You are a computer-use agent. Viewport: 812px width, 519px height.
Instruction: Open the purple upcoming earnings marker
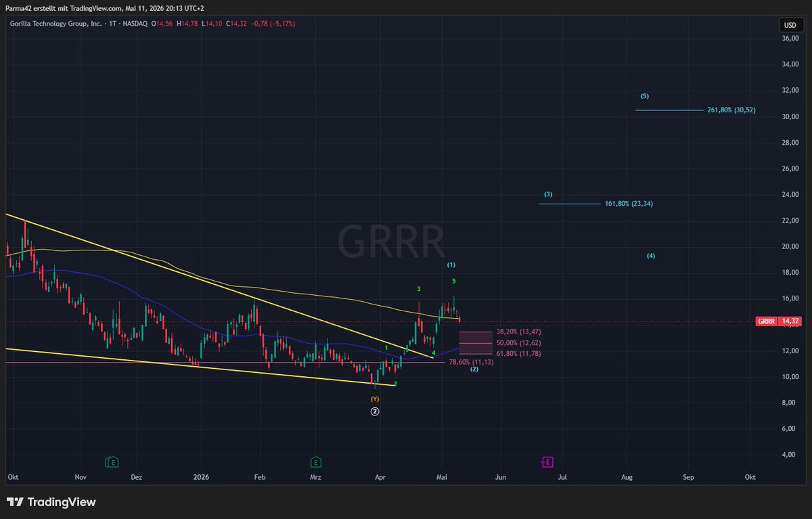547,462
